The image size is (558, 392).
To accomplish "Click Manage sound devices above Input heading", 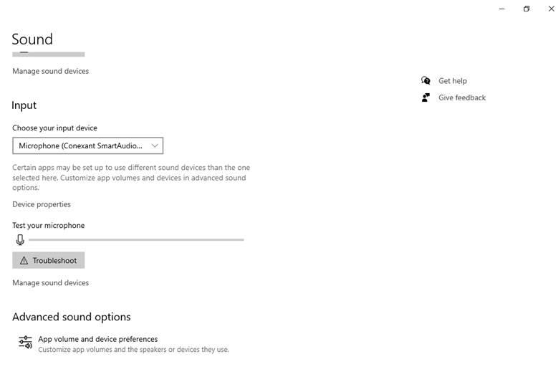I will click(x=51, y=71).
